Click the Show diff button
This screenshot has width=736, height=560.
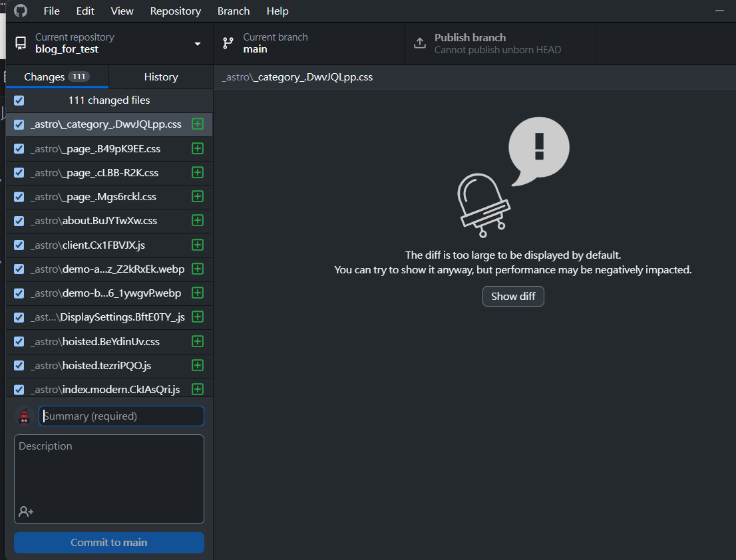pos(513,297)
